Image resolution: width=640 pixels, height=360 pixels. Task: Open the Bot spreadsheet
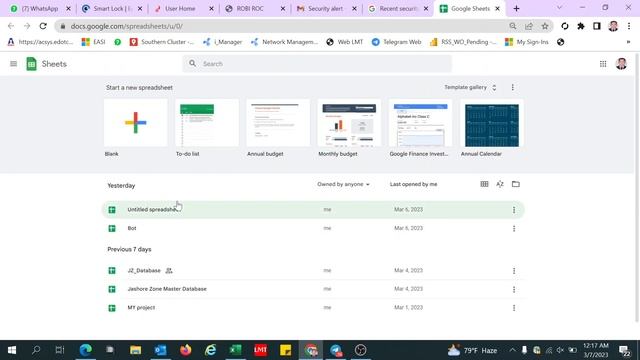point(313,229)
